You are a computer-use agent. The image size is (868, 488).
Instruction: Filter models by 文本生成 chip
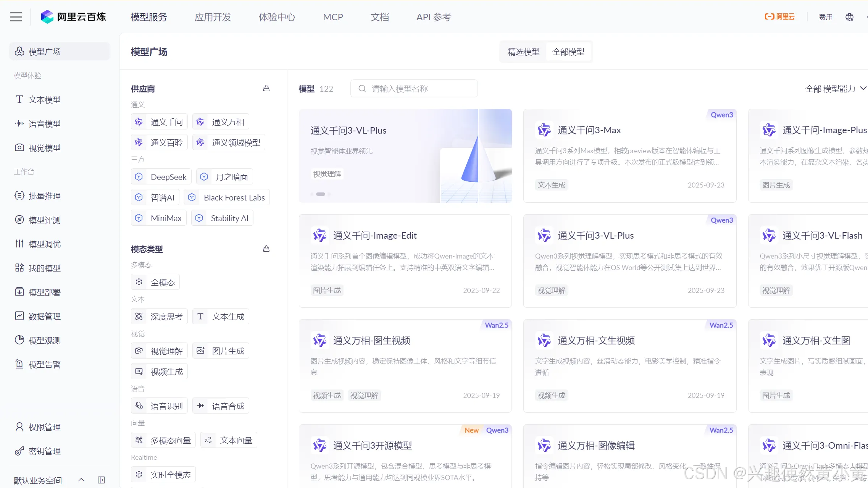click(221, 316)
